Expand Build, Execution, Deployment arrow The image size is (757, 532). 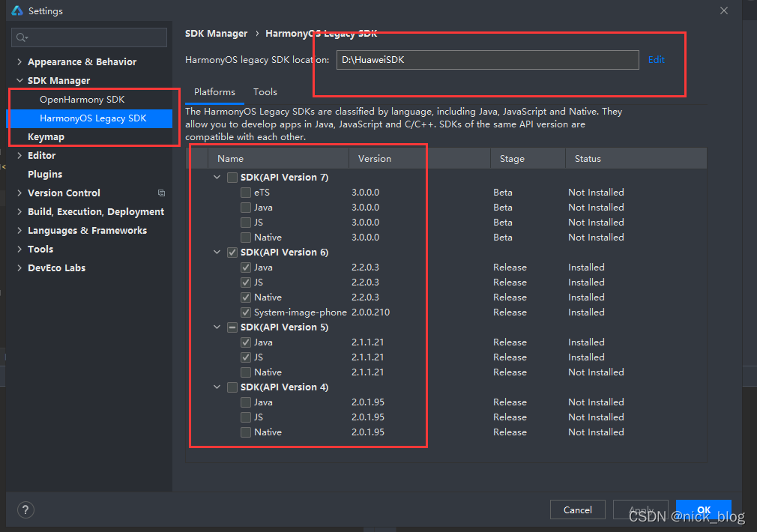(x=19, y=212)
